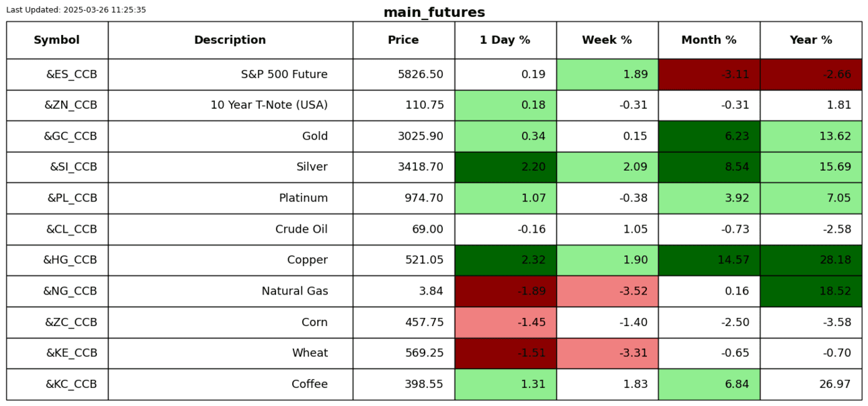This screenshot has height=406, width=868.
Task: Select Coffee's light green 6.84 cell
Action: [709, 384]
